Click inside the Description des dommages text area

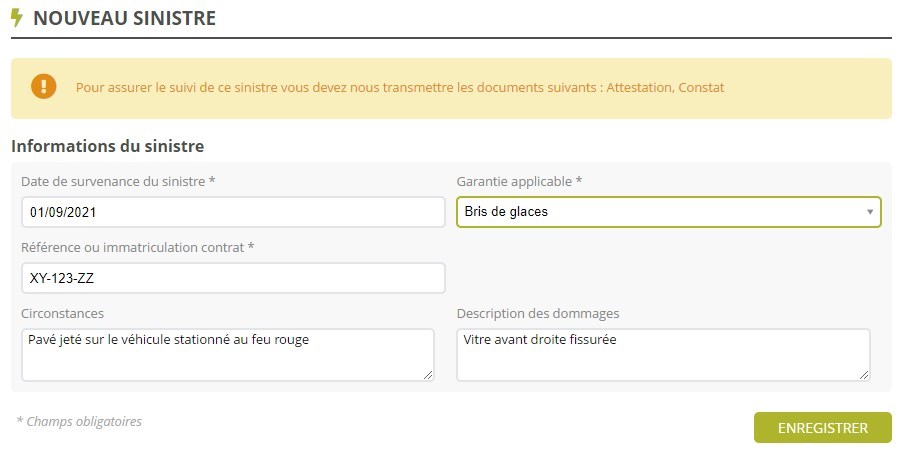click(x=663, y=354)
